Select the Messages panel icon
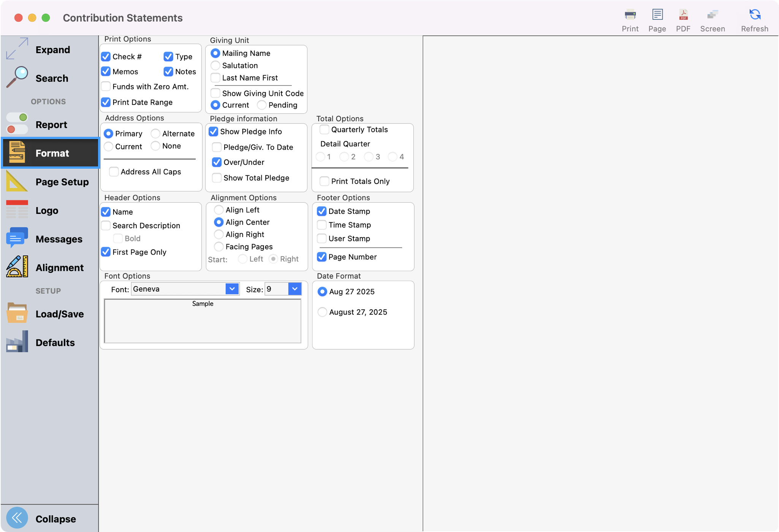The height and width of the screenshot is (532, 779). coord(59,239)
